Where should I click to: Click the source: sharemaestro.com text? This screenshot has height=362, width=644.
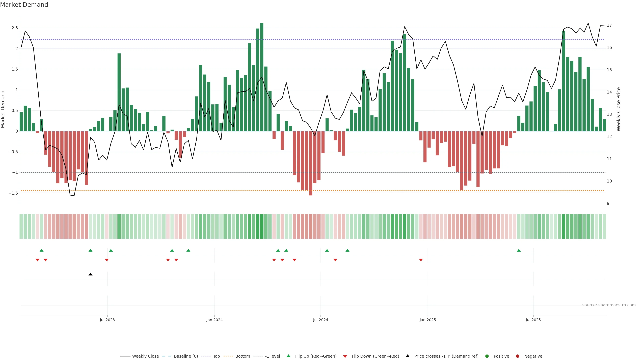609,305
